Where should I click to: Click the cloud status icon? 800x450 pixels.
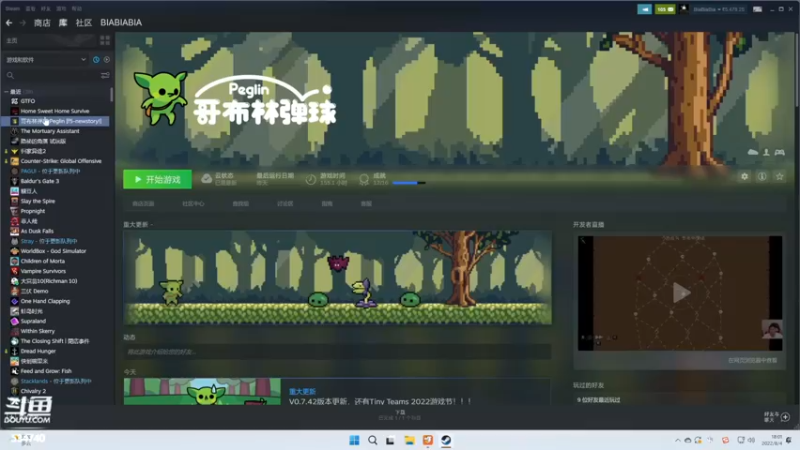[x=206, y=179]
